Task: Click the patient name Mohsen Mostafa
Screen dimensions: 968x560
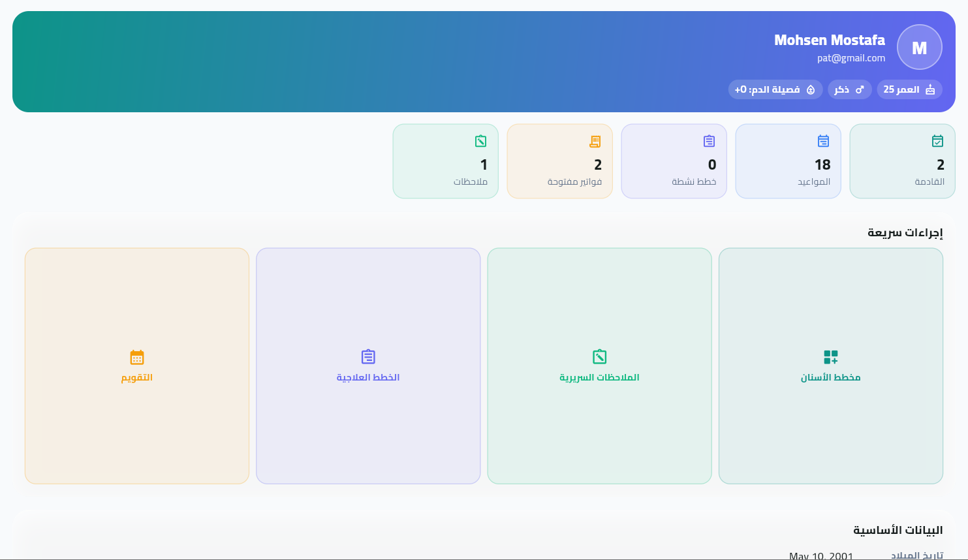Action: click(x=829, y=40)
